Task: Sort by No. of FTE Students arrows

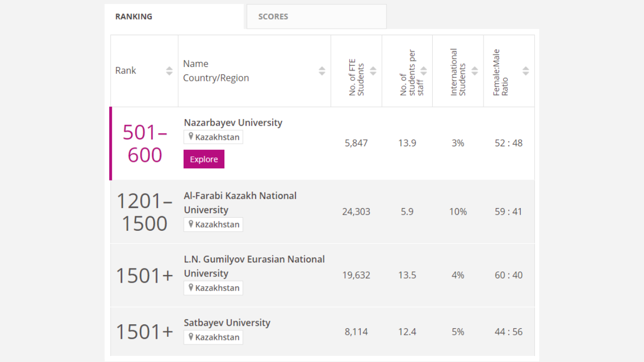Action: pos(373,71)
